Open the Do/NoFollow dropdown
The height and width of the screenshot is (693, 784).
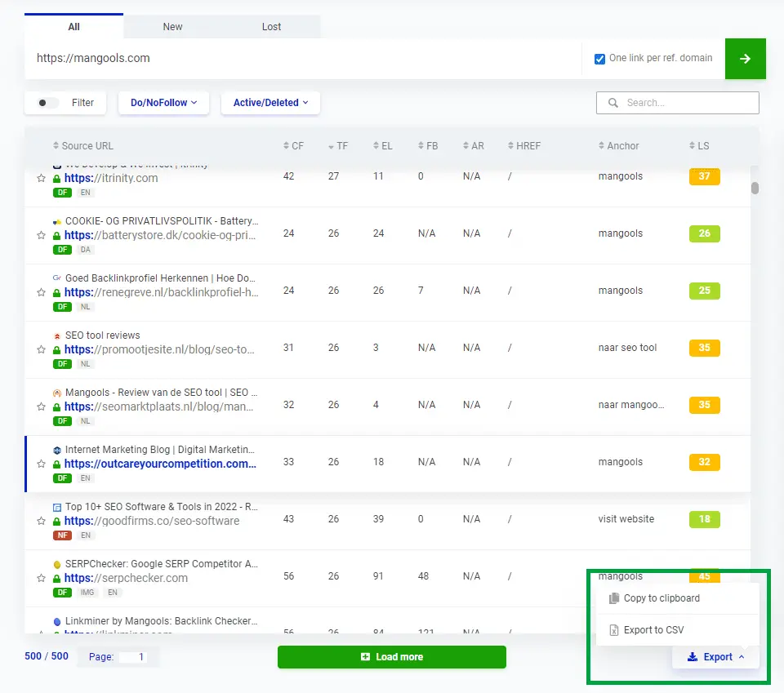[x=163, y=102]
